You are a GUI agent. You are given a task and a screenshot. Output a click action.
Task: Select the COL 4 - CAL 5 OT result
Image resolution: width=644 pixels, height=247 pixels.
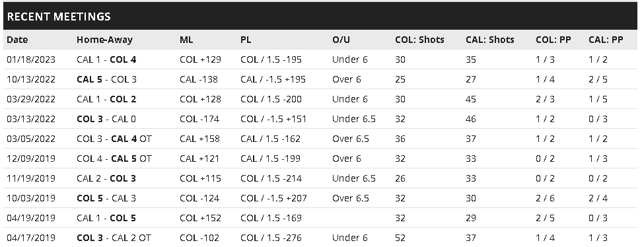click(114, 159)
